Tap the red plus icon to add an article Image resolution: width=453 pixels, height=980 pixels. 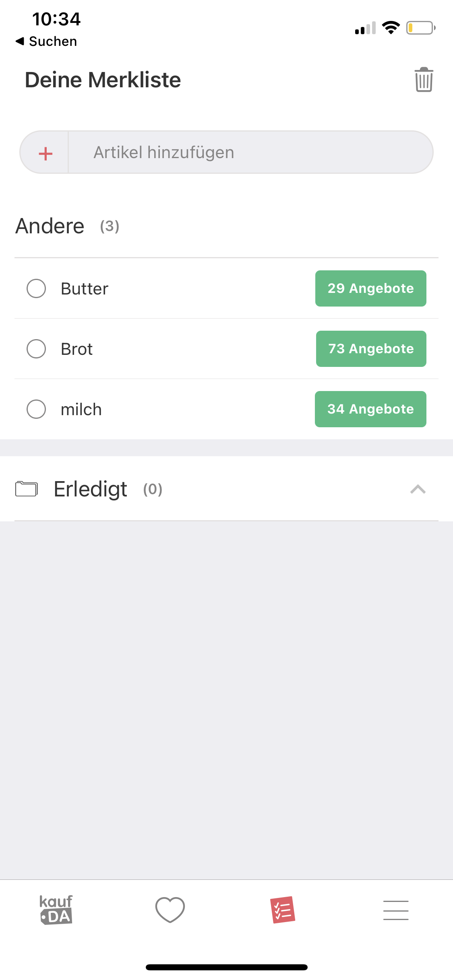pyautogui.click(x=46, y=153)
